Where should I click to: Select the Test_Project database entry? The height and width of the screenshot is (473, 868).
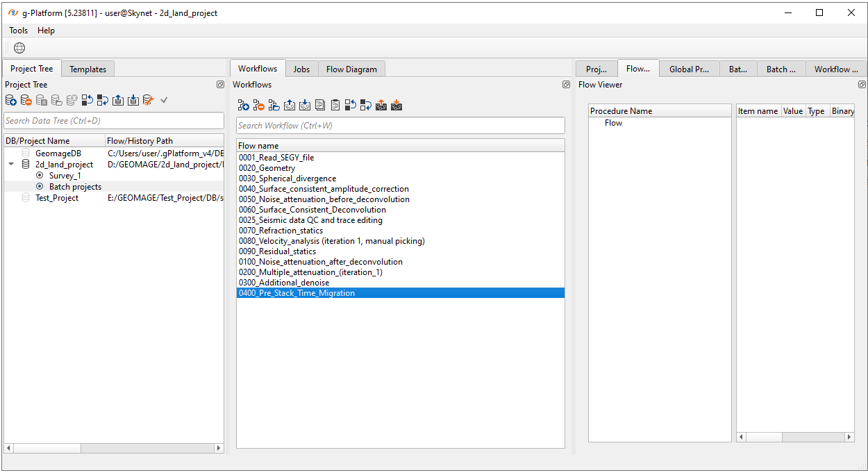[x=56, y=198]
